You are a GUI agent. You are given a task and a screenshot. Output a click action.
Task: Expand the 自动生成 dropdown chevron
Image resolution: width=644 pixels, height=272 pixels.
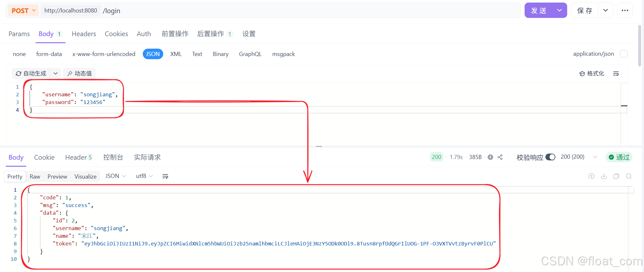(55, 74)
